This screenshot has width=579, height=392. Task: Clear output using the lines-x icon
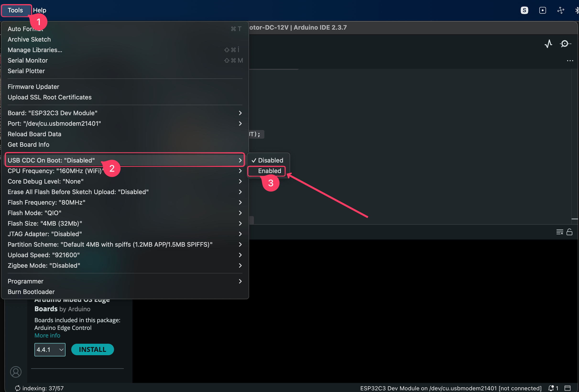[559, 232]
